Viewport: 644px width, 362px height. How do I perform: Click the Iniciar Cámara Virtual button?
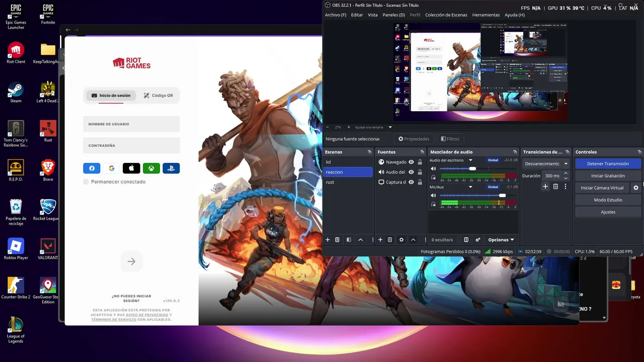point(602,188)
